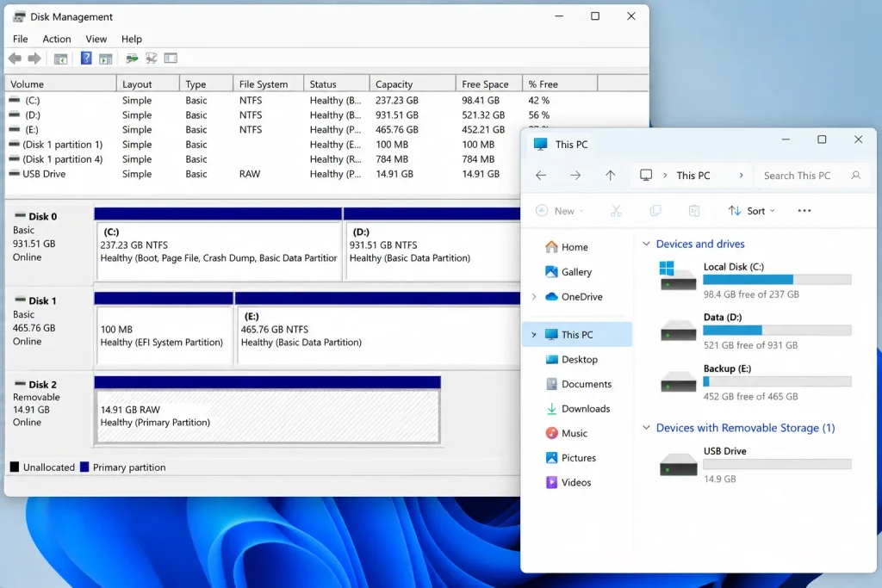
Task: Sort by File System column header
Action: coord(269,84)
